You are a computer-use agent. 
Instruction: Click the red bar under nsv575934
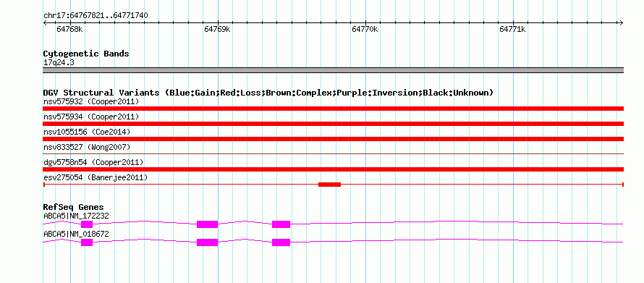tap(333, 124)
